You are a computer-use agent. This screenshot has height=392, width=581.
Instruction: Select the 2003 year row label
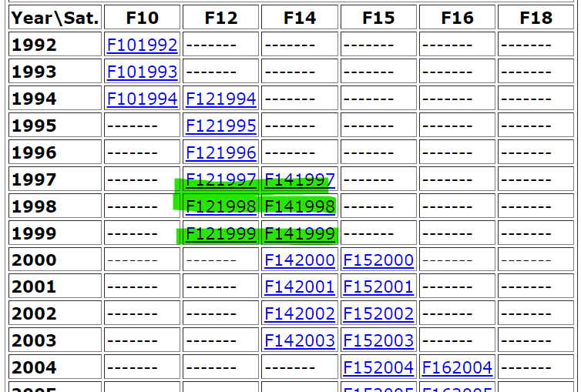(x=55, y=340)
